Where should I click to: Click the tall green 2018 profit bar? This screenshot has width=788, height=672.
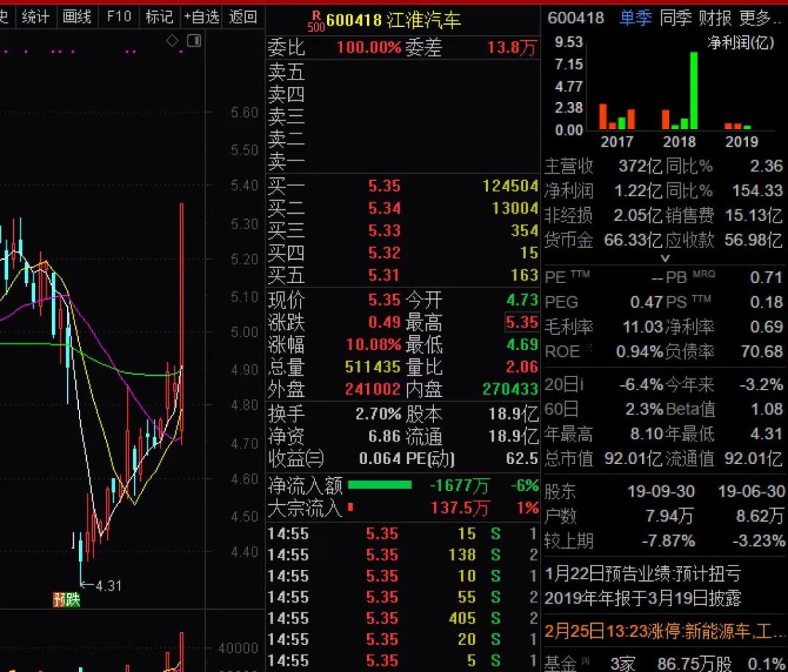click(694, 91)
